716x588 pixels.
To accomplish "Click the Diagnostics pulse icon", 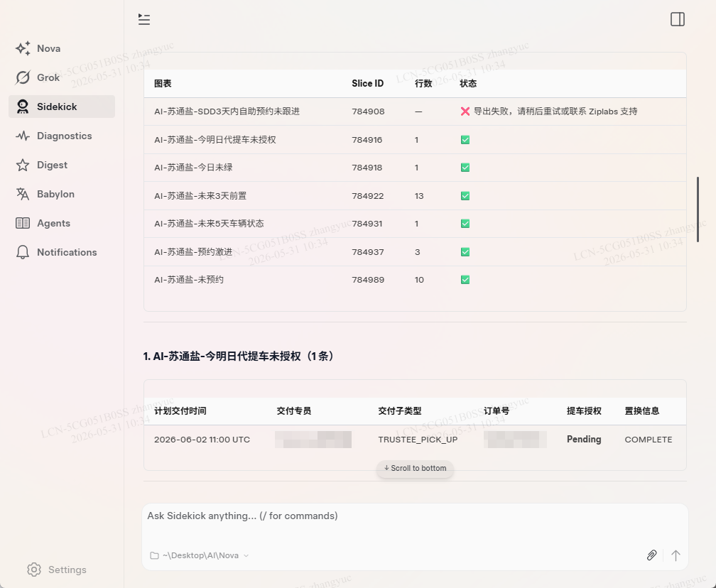I will coord(23,136).
